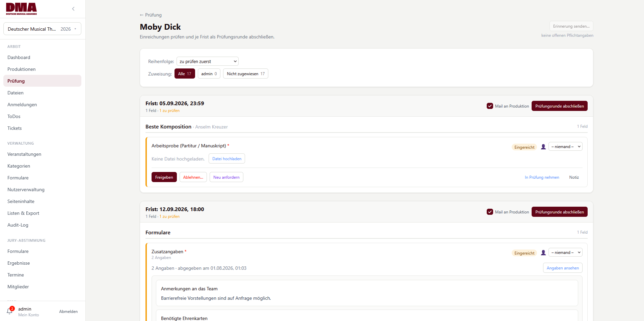Open Anmeldungen in the sidebar
Viewport: 644px width, 321px height.
pos(42,105)
